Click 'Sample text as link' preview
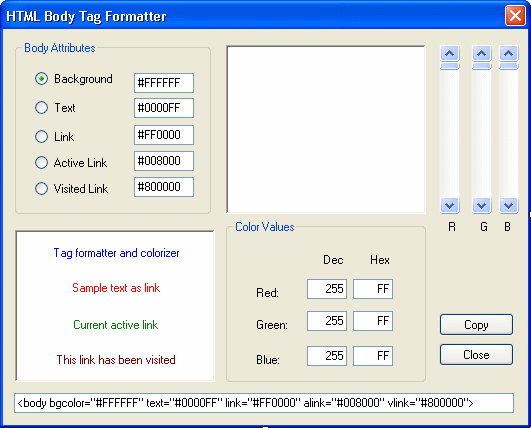This screenshot has width=531, height=428. [x=116, y=288]
